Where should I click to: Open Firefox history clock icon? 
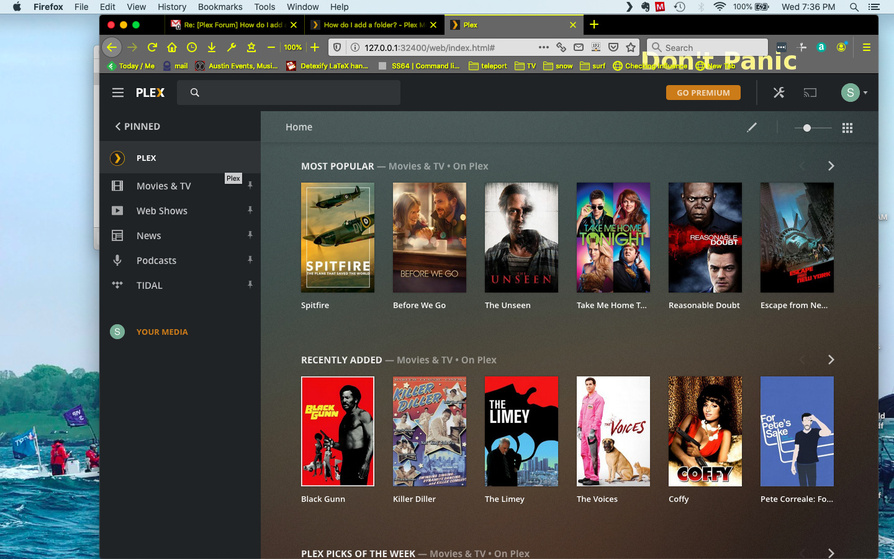tap(192, 47)
